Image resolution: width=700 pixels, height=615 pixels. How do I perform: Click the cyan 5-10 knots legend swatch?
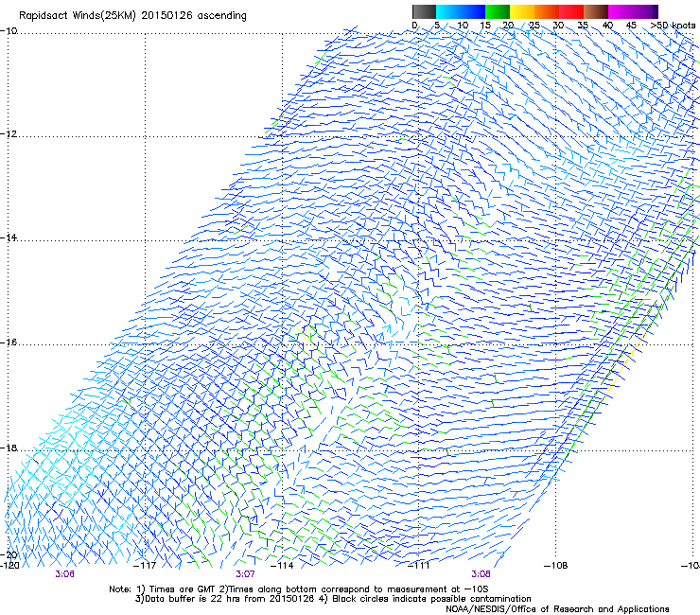click(447, 11)
